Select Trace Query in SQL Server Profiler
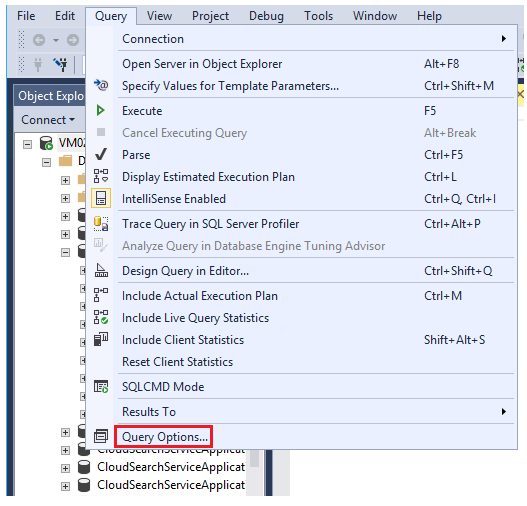This screenshot has width=527, height=506. (301, 224)
